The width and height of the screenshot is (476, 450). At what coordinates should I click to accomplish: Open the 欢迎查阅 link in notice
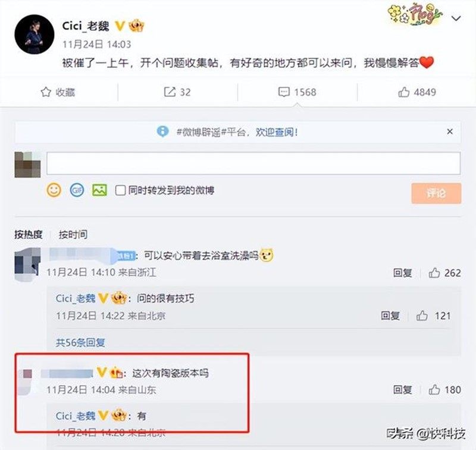[x=277, y=132]
